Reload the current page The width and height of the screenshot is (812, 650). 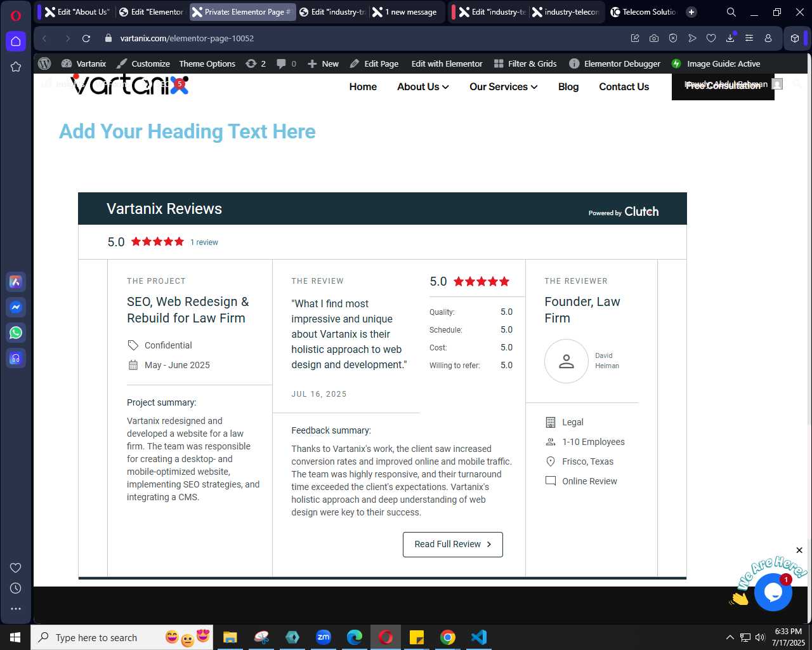coord(86,38)
